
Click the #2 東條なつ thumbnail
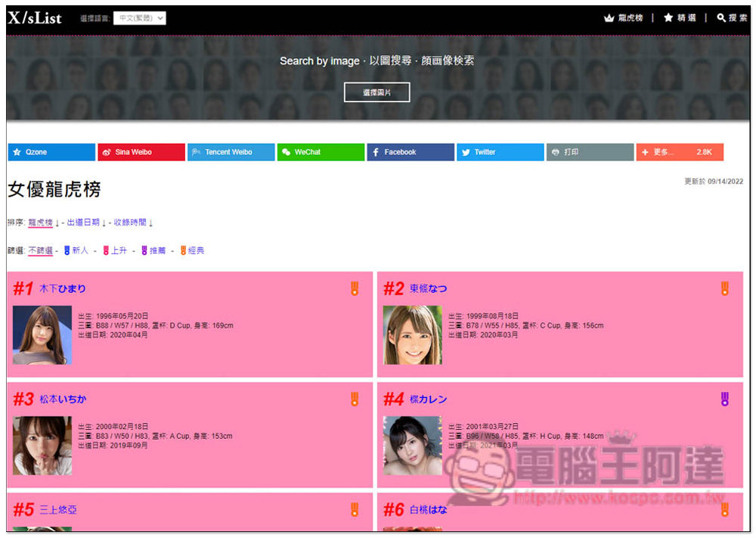[x=413, y=335]
